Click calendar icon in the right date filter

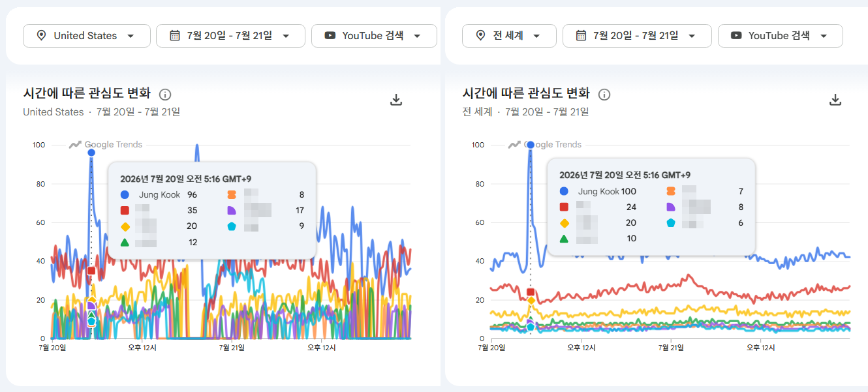tap(581, 36)
